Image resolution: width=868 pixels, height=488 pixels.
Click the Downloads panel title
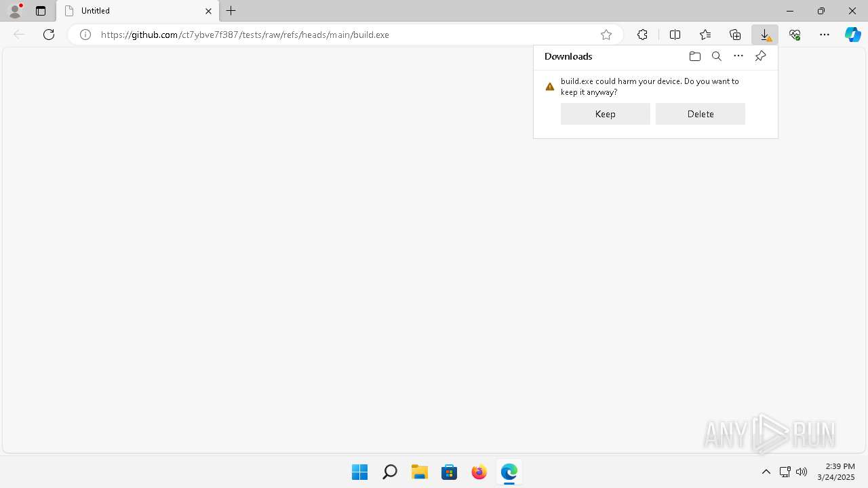568,56
